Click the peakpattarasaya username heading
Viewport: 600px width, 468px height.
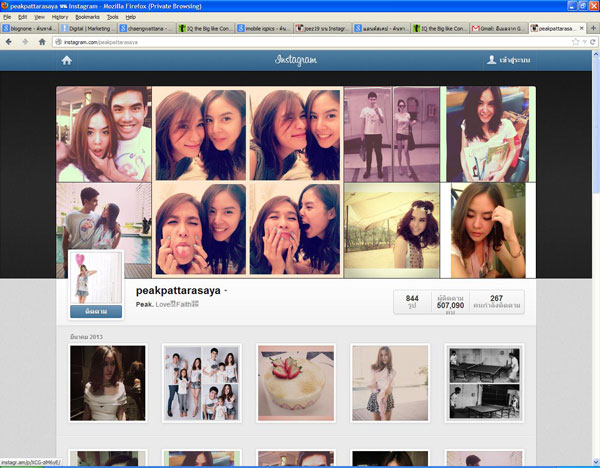tap(178, 290)
